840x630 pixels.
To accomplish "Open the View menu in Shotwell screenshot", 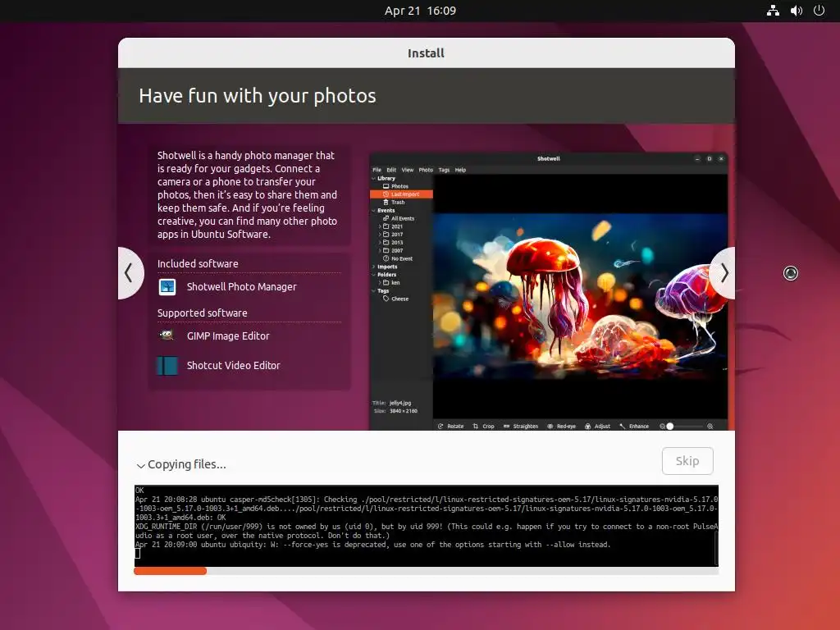I will [408, 170].
